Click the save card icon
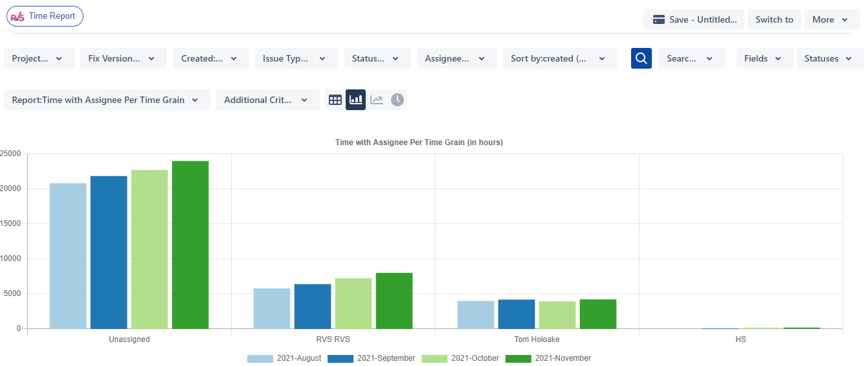 point(659,19)
